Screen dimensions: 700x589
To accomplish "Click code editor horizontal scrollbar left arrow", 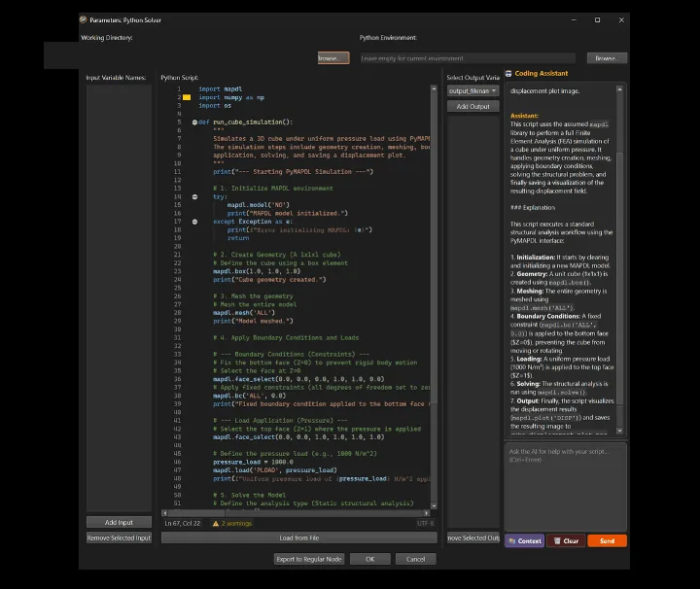I will pos(164,513).
